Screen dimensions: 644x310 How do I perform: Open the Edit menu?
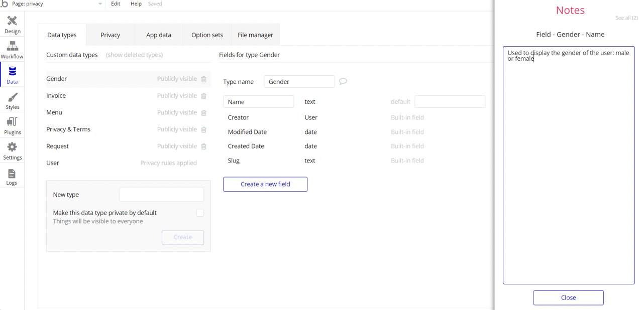116,4
